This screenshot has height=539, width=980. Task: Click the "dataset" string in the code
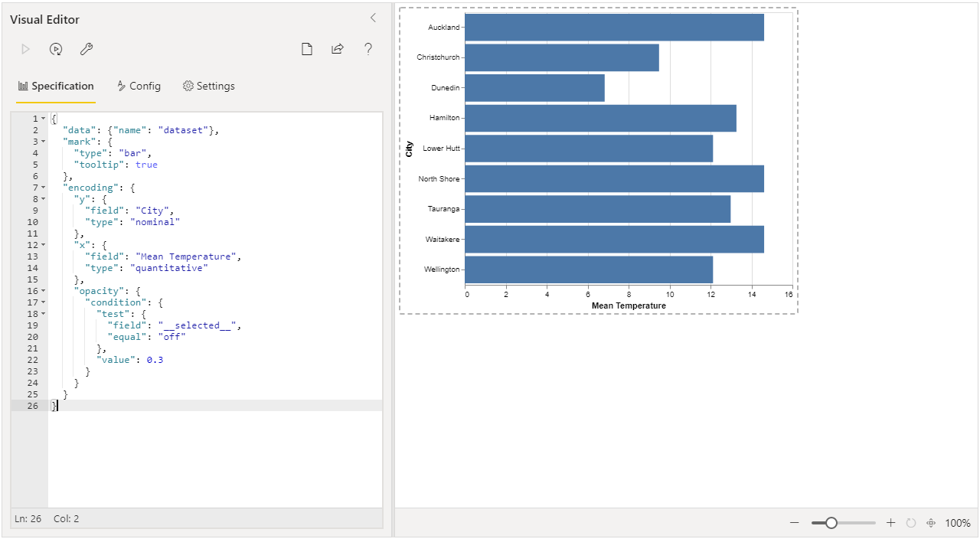[183, 130]
